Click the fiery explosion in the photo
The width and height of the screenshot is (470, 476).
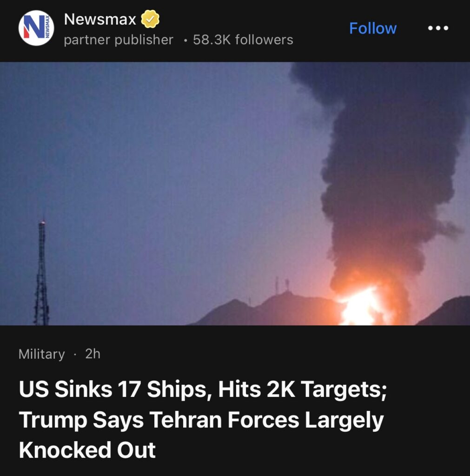coord(363,304)
